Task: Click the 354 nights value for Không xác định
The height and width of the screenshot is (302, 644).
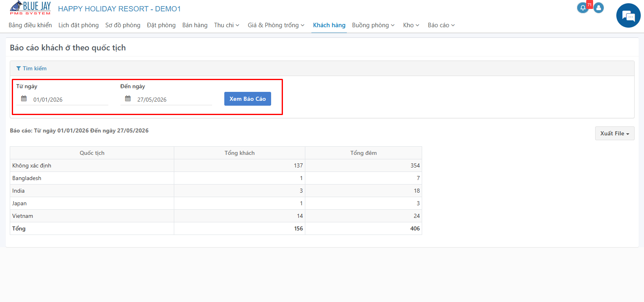Action: click(415, 165)
